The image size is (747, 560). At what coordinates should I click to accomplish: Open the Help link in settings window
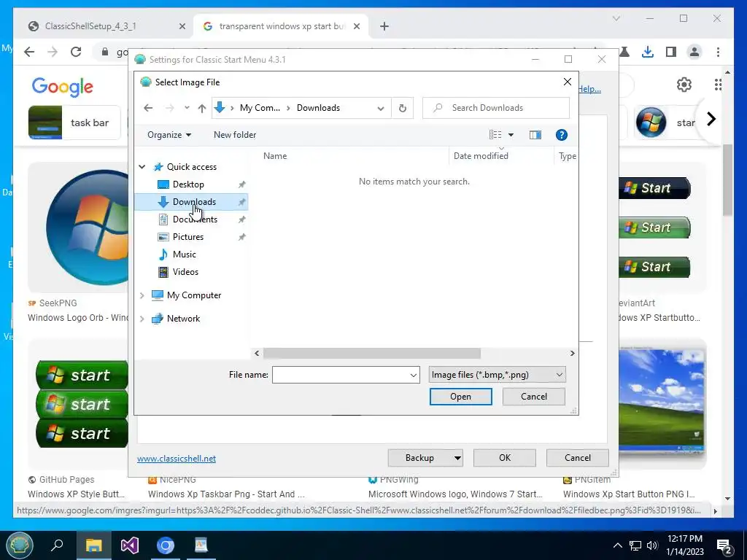pyautogui.click(x=589, y=89)
